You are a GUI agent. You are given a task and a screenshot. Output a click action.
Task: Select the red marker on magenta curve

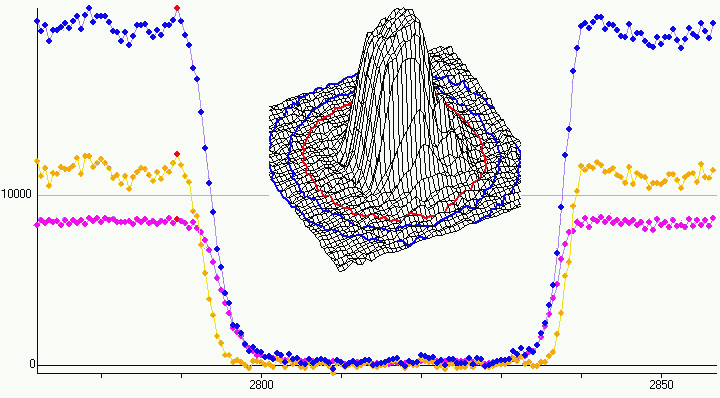177,219
